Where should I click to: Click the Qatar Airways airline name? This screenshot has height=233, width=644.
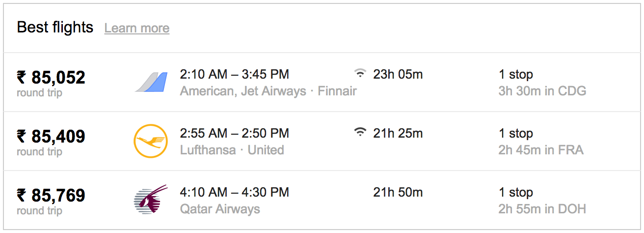point(220,209)
